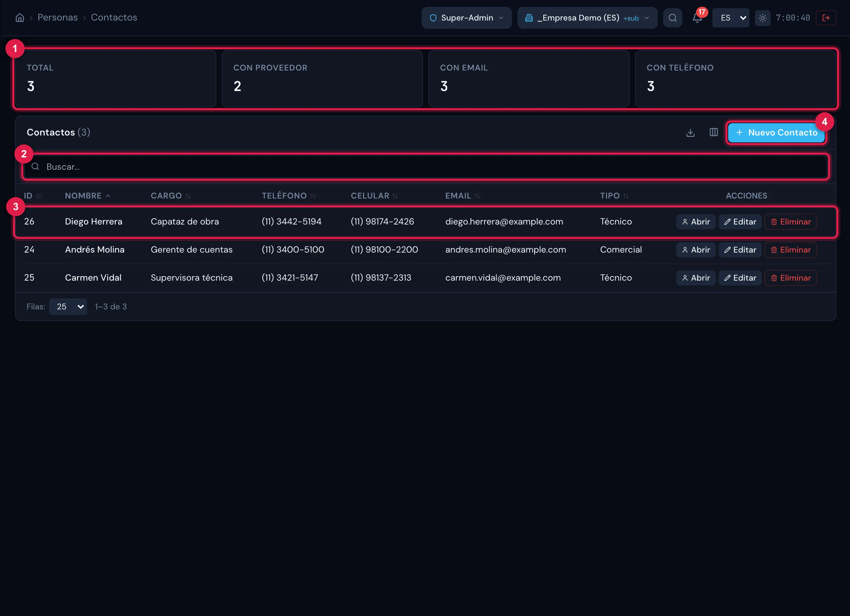Toggle the light/dark theme sun icon
Screen dimensions: 850x616
point(762,17)
